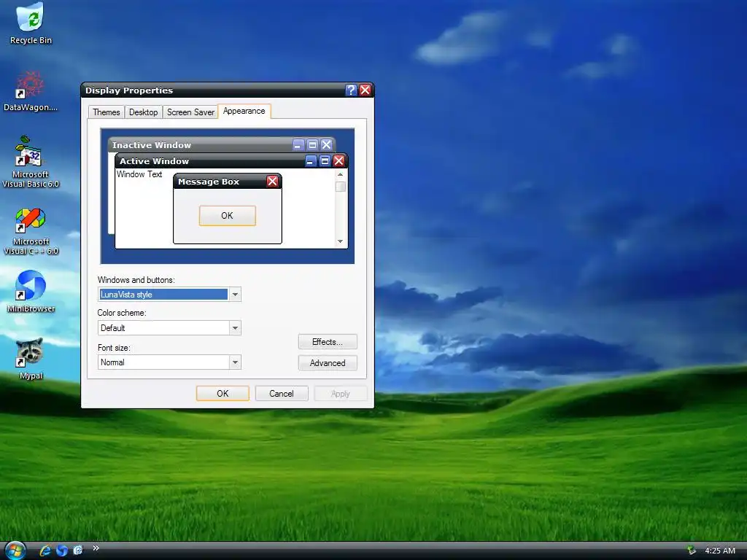Select the MiniBrowser desktop shortcut
The height and width of the screenshot is (560, 747).
click(31, 291)
